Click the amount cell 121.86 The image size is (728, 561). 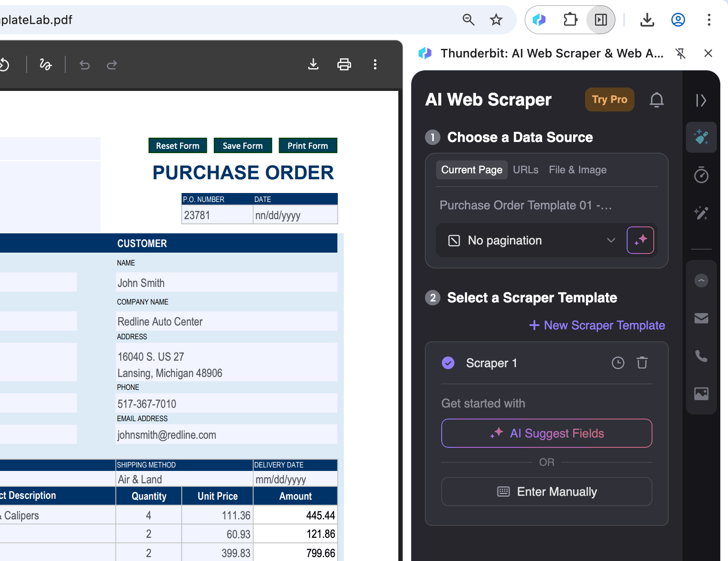(295, 534)
